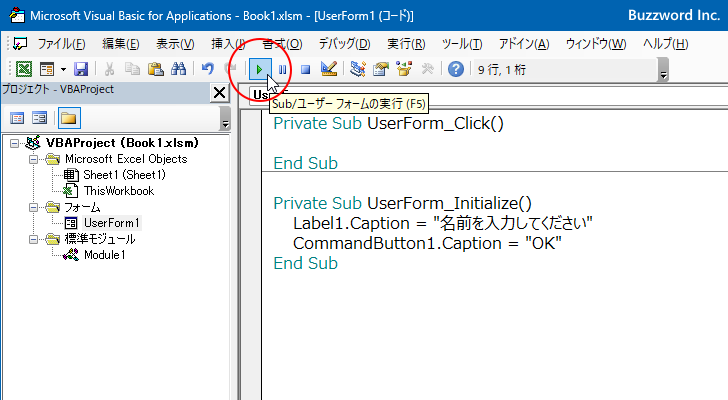728x400 pixels.
Task: Click the Copy icon in toolbar
Action: [x=132, y=70]
